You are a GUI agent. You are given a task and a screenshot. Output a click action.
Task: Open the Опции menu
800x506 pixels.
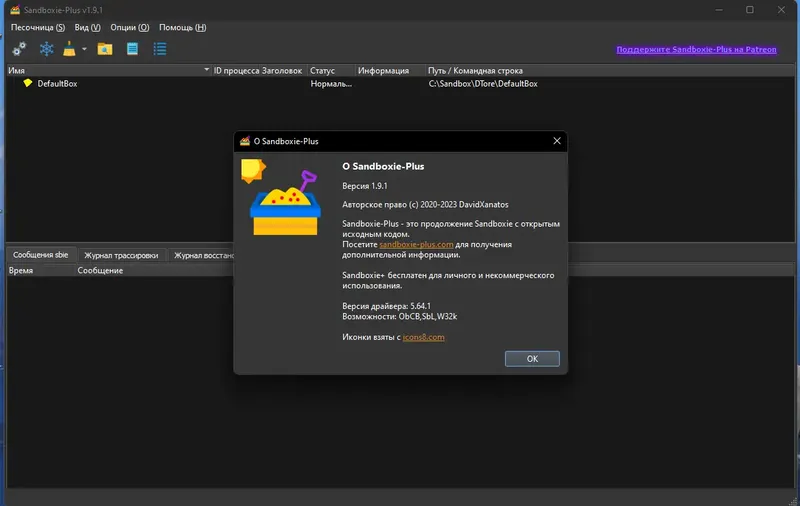(130, 28)
